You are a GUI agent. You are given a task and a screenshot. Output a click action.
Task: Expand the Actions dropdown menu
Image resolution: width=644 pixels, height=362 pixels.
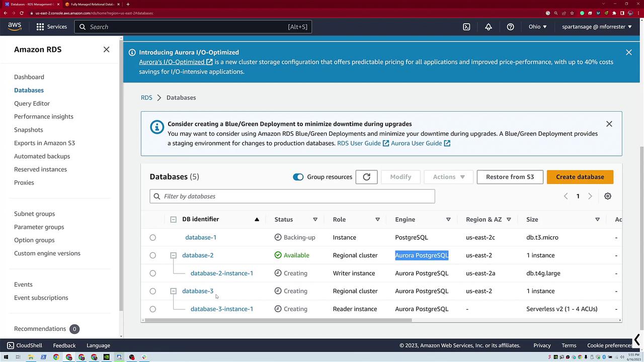click(449, 177)
